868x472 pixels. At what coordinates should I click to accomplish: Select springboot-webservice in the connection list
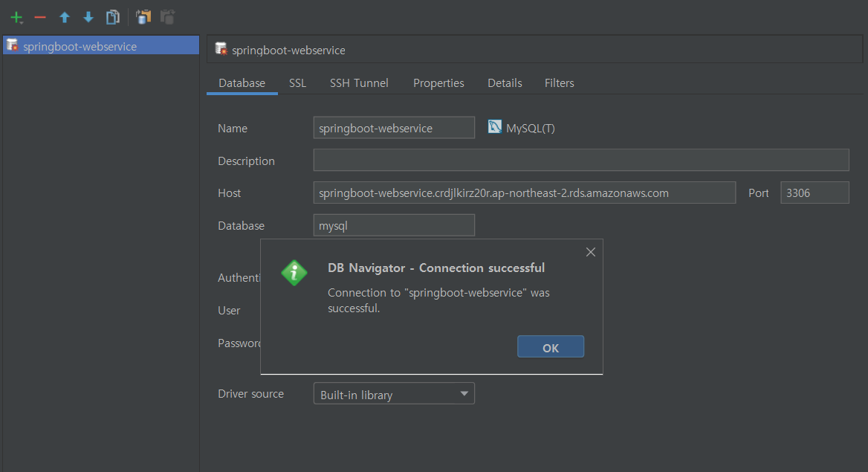click(x=101, y=45)
